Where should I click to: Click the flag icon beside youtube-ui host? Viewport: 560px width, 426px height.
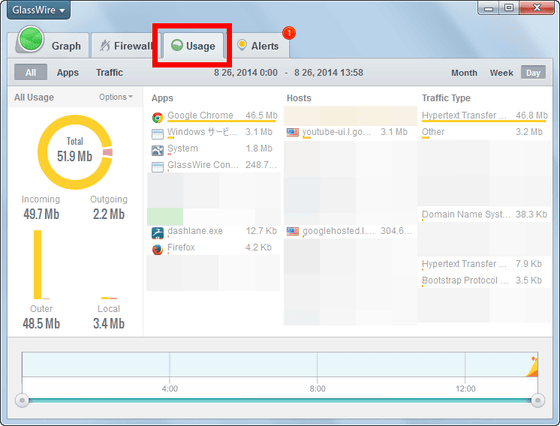pyautogui.click(x=292, y=132)
